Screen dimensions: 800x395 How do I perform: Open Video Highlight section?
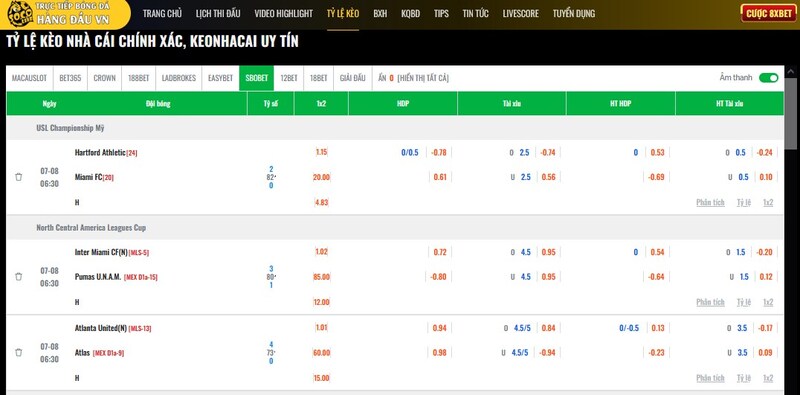(x=284, y=14)
